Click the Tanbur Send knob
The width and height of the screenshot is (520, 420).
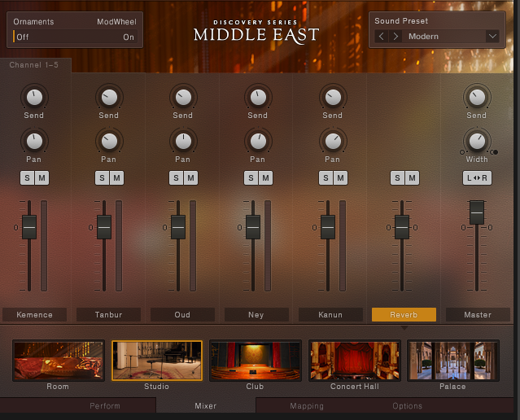[x=109, y=97]
